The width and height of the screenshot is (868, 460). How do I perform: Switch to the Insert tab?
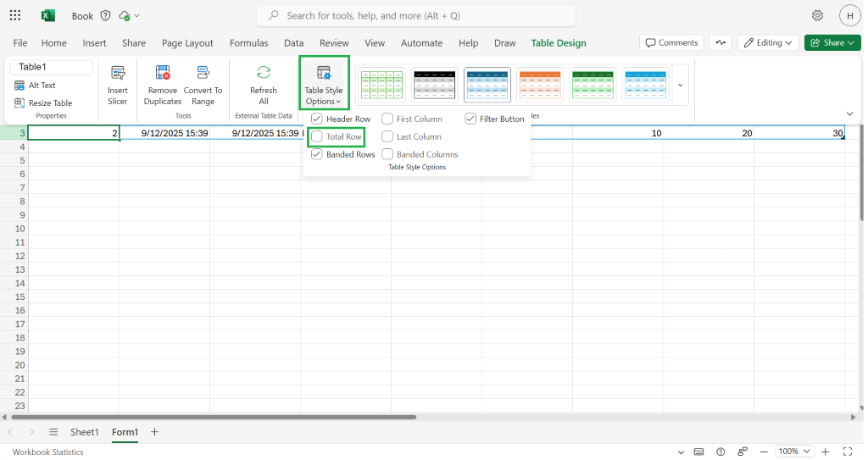click(95, 43)
